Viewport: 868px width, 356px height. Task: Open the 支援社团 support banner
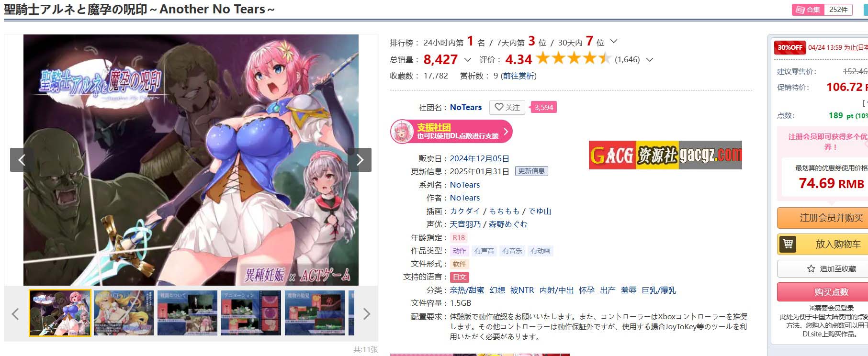[451, 131]
